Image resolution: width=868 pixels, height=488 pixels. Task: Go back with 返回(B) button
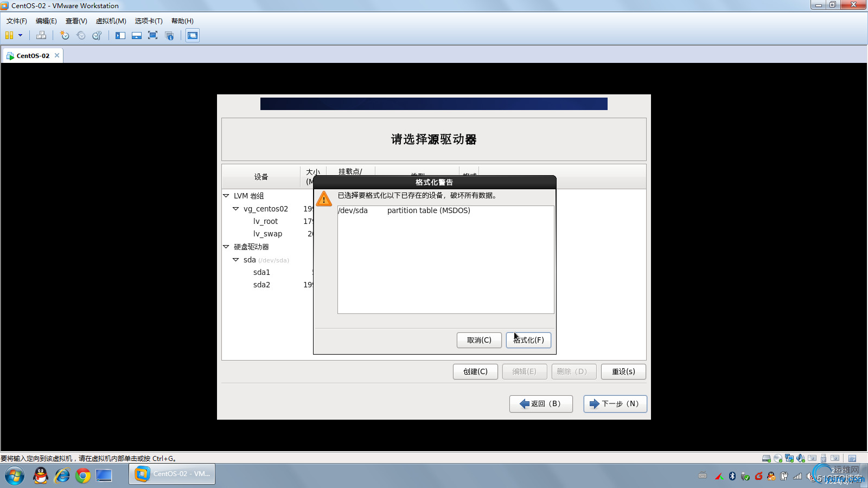tap(541, 403)
